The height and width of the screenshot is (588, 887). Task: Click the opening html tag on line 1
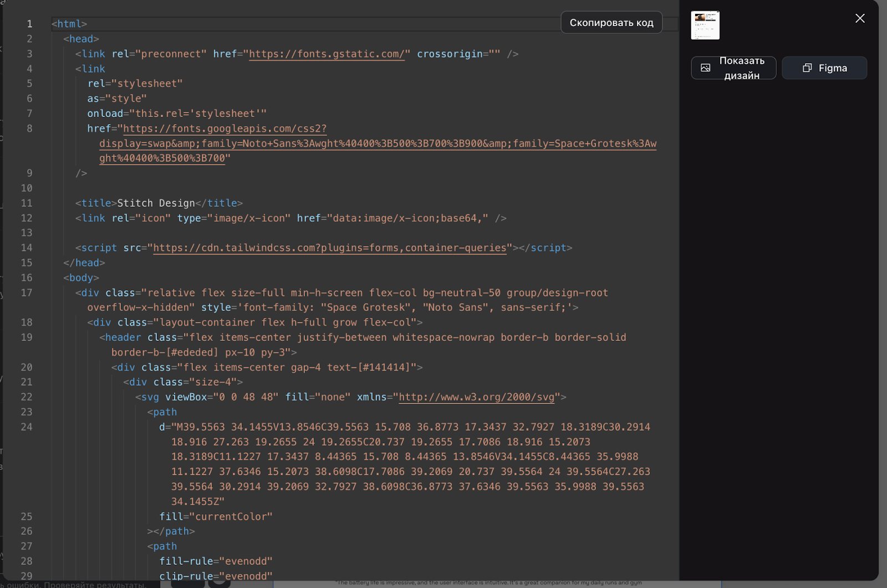[x=69, y=24]
